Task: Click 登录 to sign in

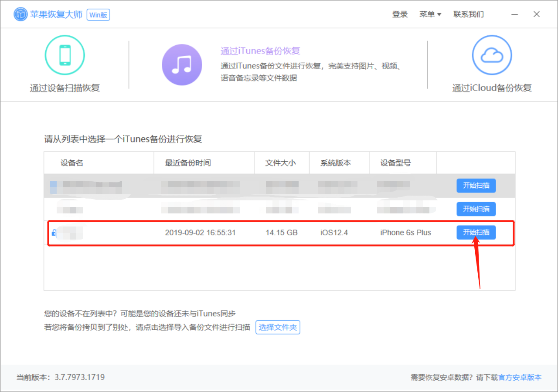Action: (400, 14)
